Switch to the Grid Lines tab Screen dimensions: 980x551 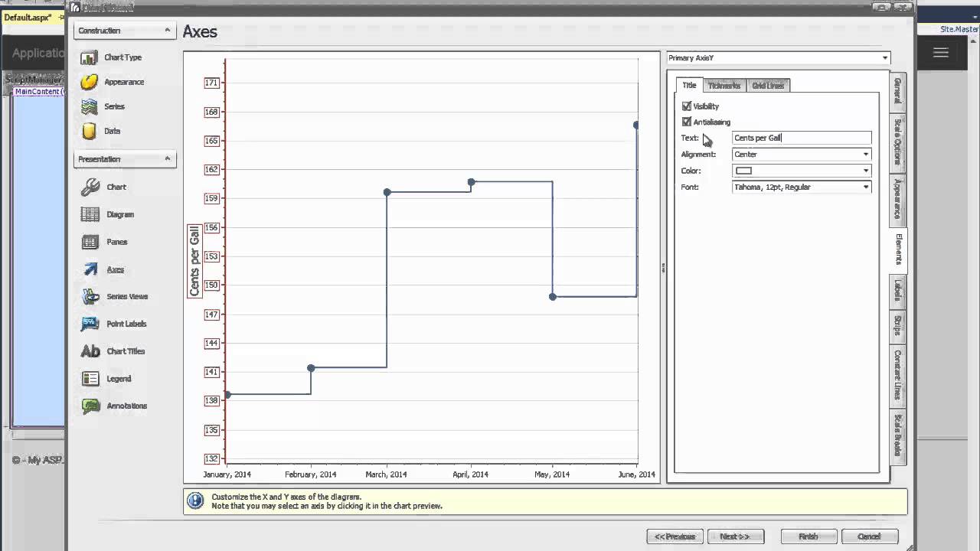point(767,86)
